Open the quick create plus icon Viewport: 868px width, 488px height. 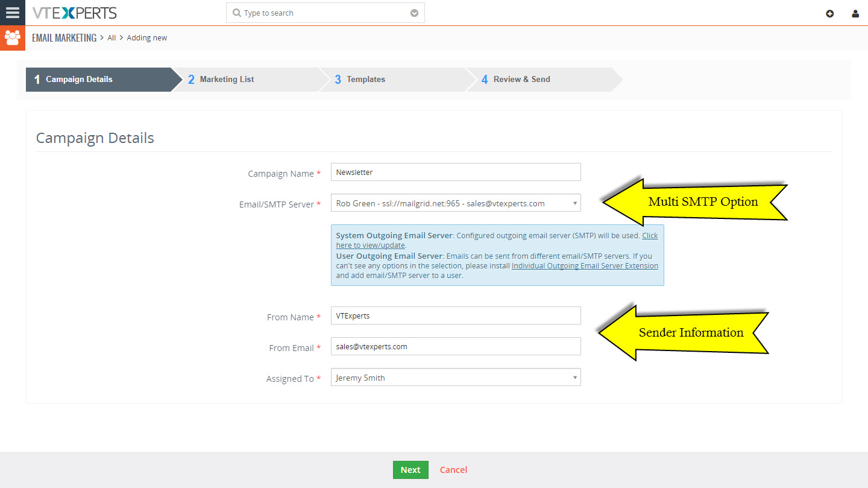[x=830, y=13]
